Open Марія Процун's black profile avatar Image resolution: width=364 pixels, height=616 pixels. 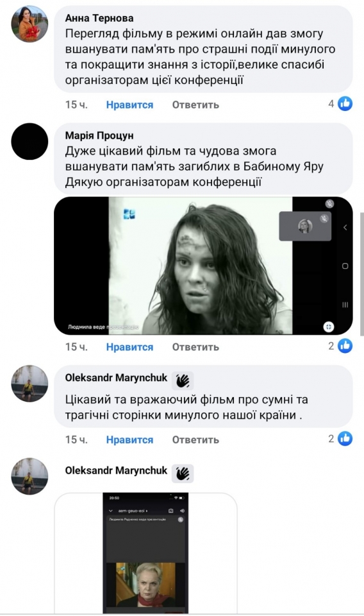point(29,141)
